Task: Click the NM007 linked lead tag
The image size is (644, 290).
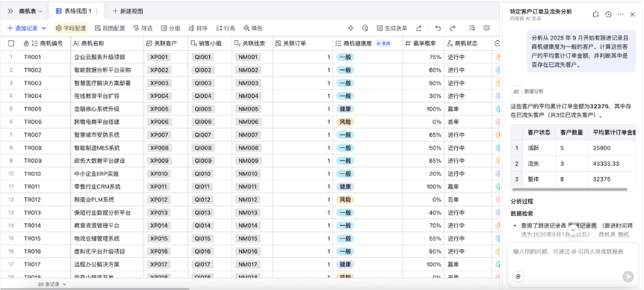Action: [x=249, y=135]
